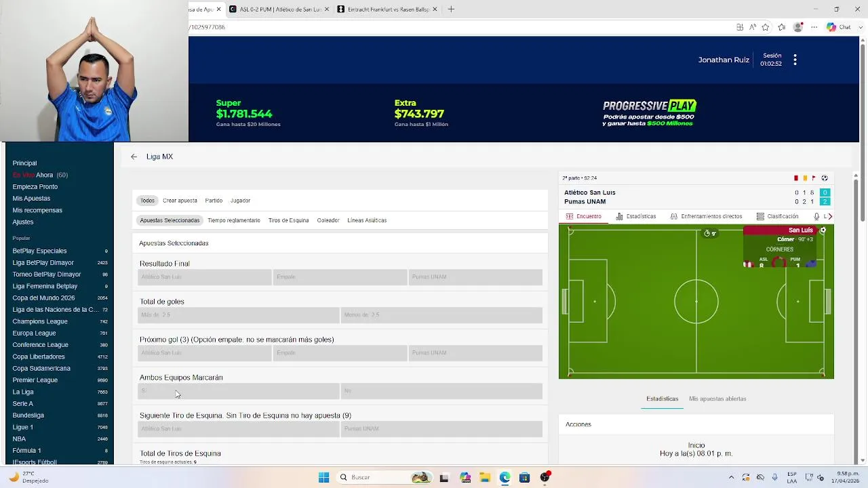Open Copilot Chat in browser
Viewport: 868px width, 488px height.
click(839, 27)
